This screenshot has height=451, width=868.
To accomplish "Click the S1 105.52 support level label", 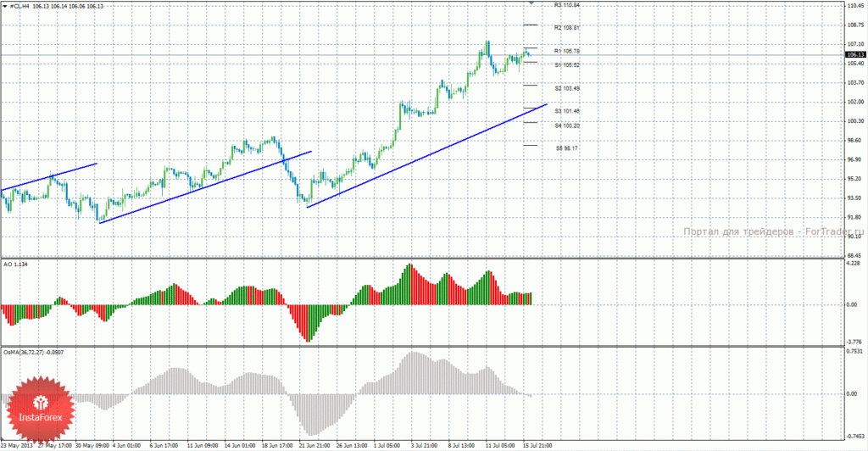I will tap(567, 65).
